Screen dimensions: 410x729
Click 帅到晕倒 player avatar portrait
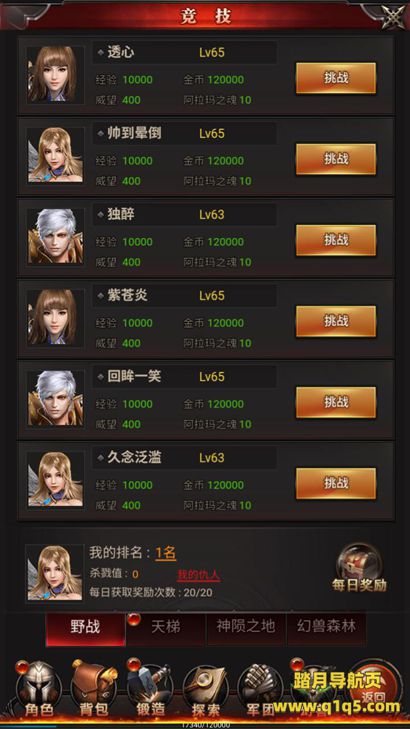click(55, 155)
